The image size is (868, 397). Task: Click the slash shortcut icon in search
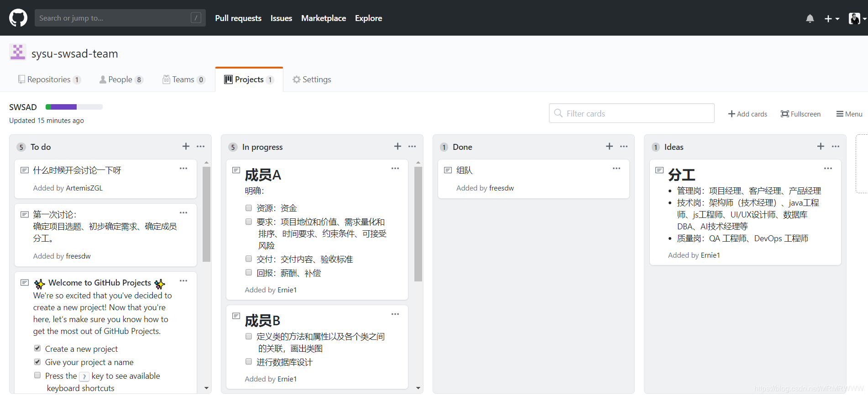196,18
